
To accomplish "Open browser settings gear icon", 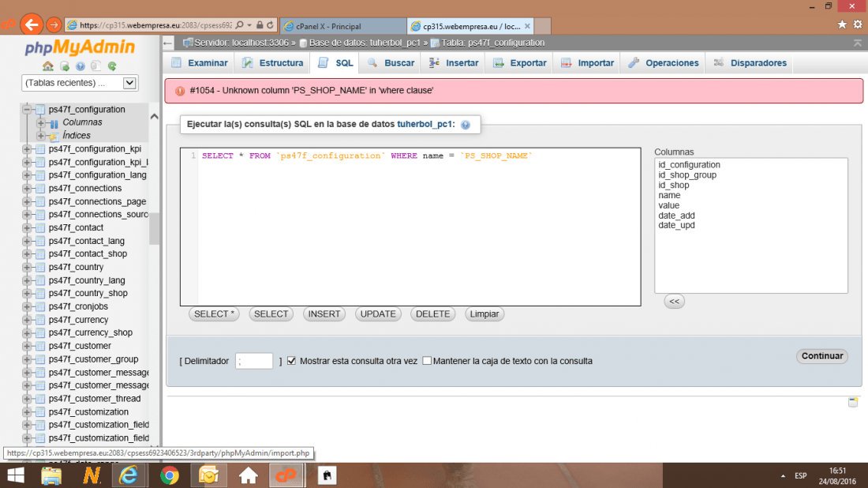I will (x=858, y=24).
